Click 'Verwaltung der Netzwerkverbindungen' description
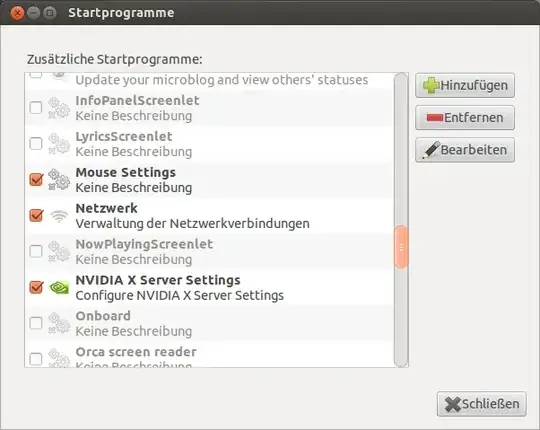 (193, 224)
